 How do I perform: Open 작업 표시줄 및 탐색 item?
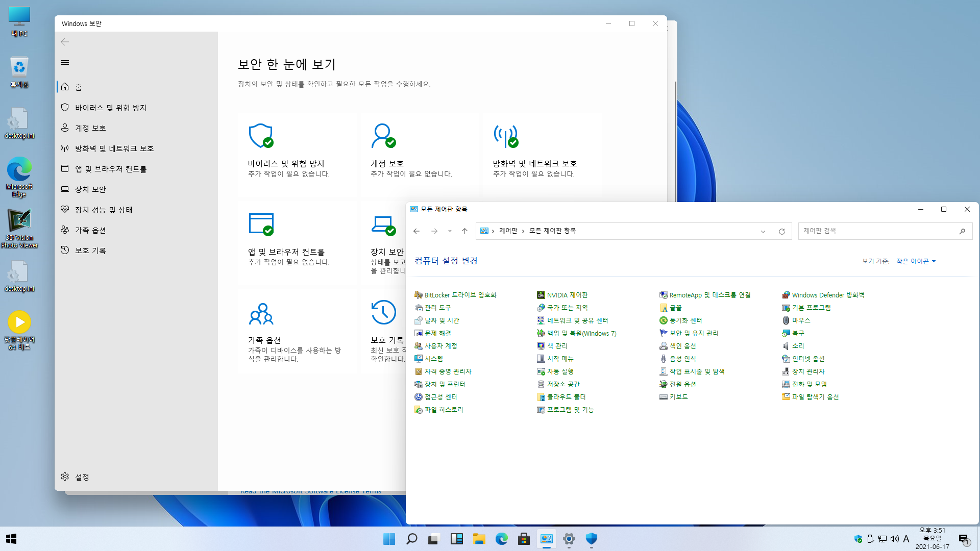(692, 371)
